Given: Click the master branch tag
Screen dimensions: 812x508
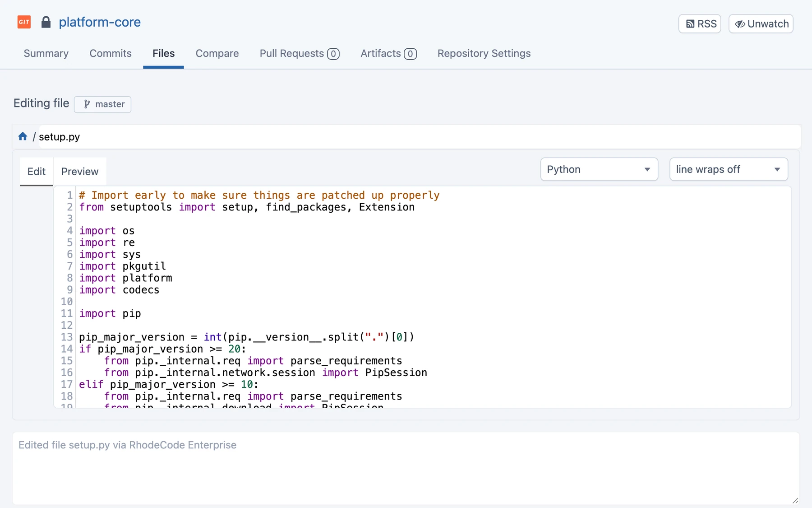Looking at the screenshot, I should pos(103,104).
